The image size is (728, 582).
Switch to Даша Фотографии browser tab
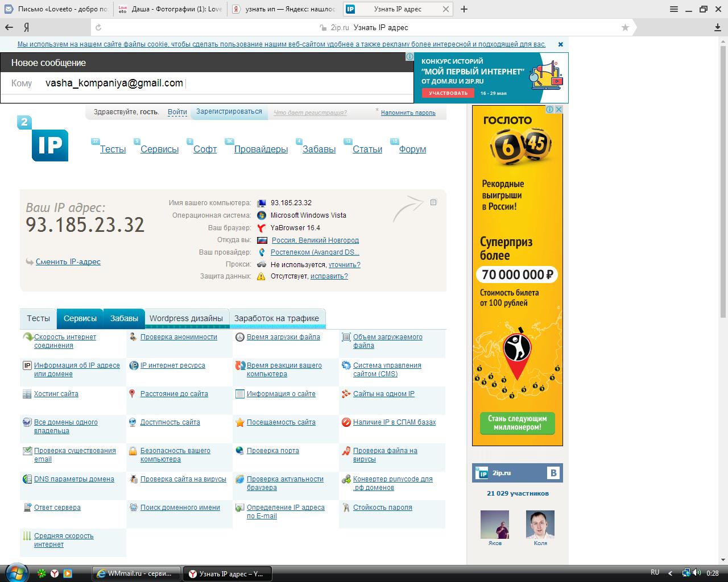click(x=170, y=9)
